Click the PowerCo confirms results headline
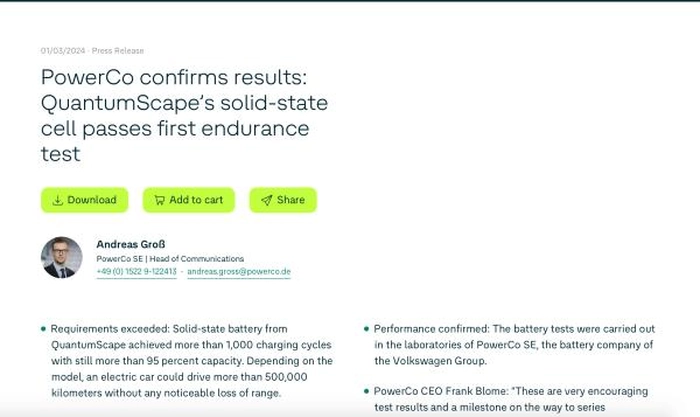The width and height of the screenshot is (700, 417). [183, 115]
